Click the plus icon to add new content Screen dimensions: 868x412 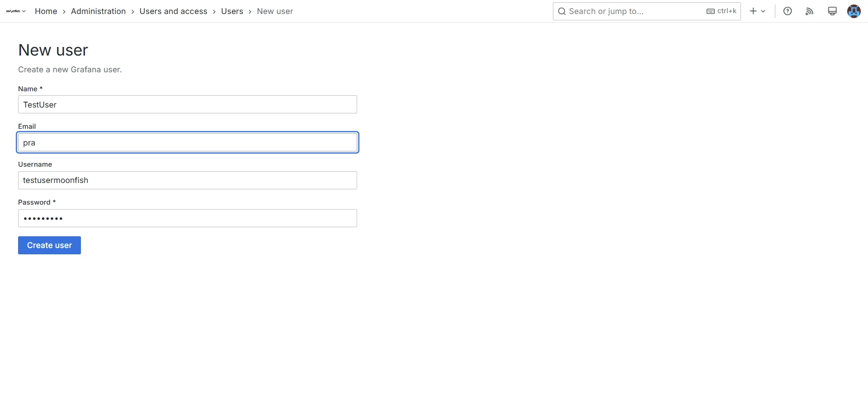point(753,11)
